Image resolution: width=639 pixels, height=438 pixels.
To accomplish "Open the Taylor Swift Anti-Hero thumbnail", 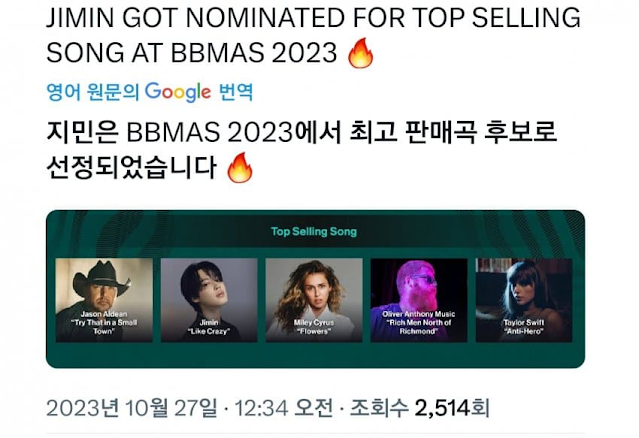I will tap(524, 300).
